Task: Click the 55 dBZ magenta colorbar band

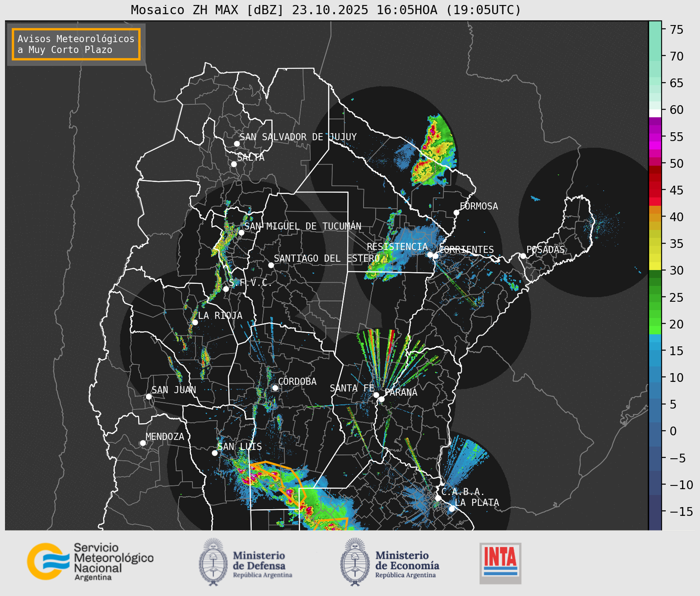Action: point(655,137)
